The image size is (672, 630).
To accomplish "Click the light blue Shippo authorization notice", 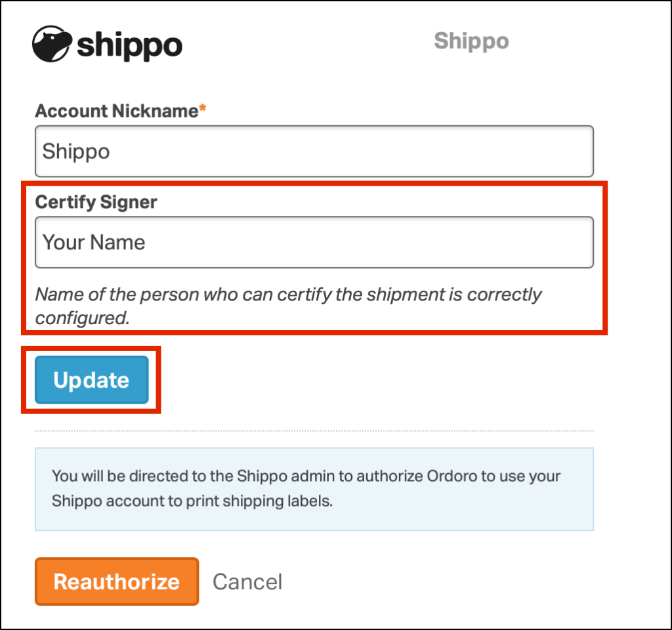I will pos(314,489).
